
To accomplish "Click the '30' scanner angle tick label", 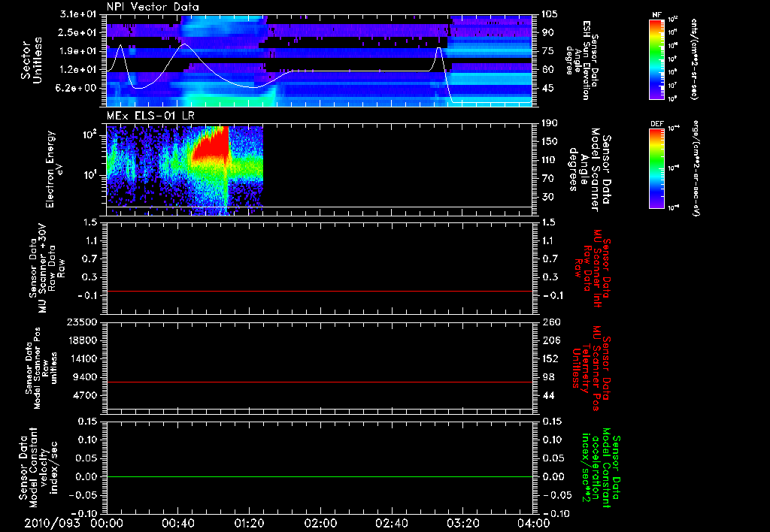I will 547,197.
